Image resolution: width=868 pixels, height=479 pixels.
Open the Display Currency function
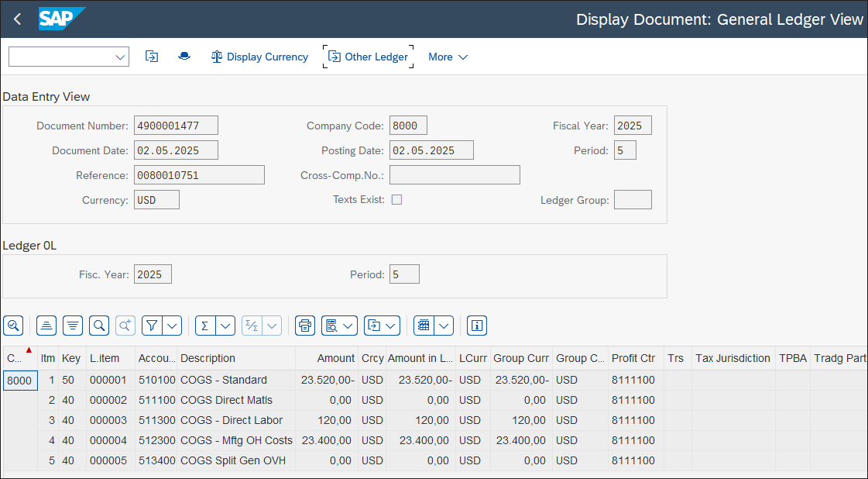[x=259, y=57]
